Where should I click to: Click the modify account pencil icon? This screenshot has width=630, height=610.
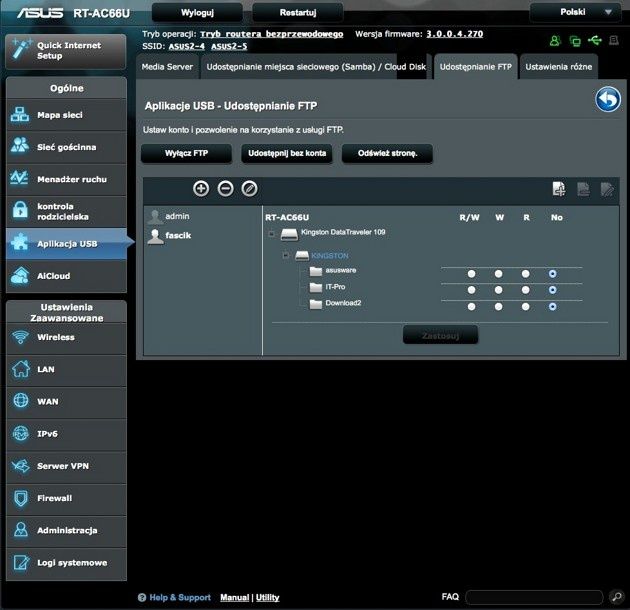[x=249, y=188]
